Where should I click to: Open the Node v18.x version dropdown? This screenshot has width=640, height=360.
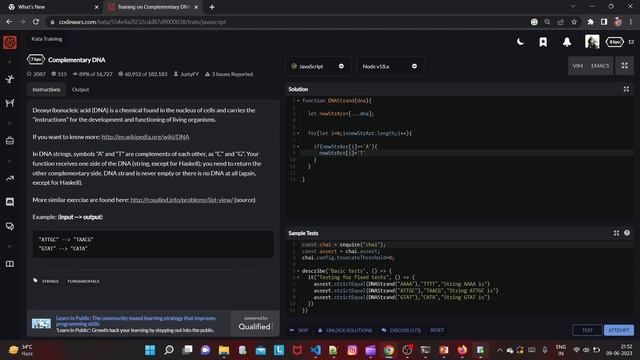tap(390, 66)
